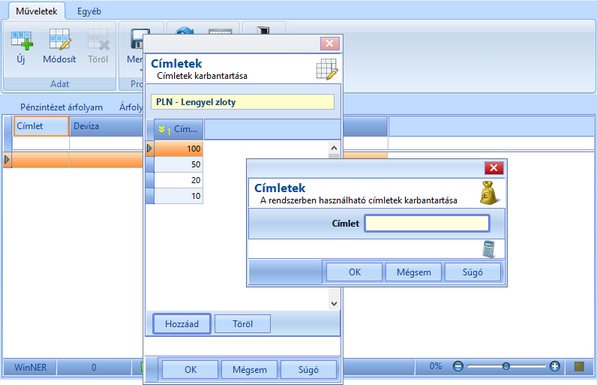Select the Műveletek ribbon tab
597x385 pixels.
tap(37, 11)
